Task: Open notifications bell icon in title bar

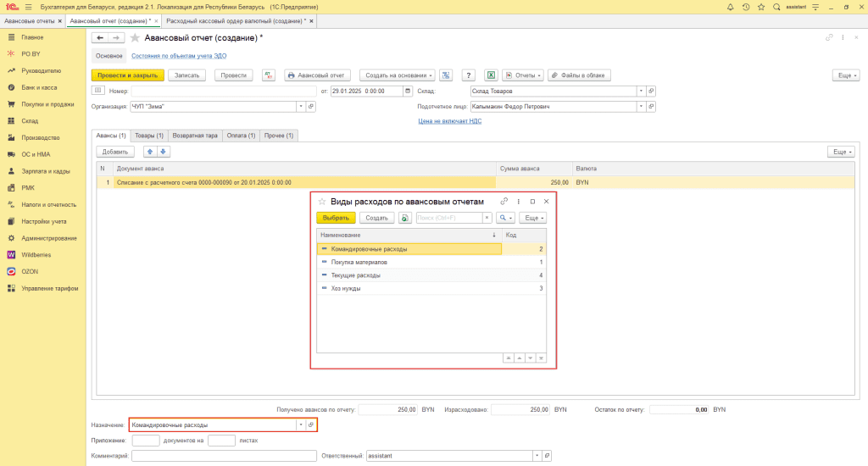Action: (x=731, y=6)
